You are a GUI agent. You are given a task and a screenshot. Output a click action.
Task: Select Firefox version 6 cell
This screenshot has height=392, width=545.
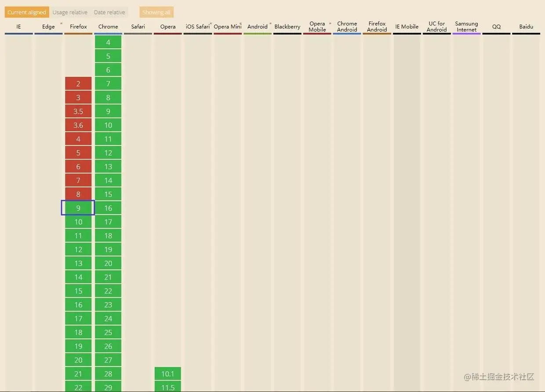(x=78, y=167)
